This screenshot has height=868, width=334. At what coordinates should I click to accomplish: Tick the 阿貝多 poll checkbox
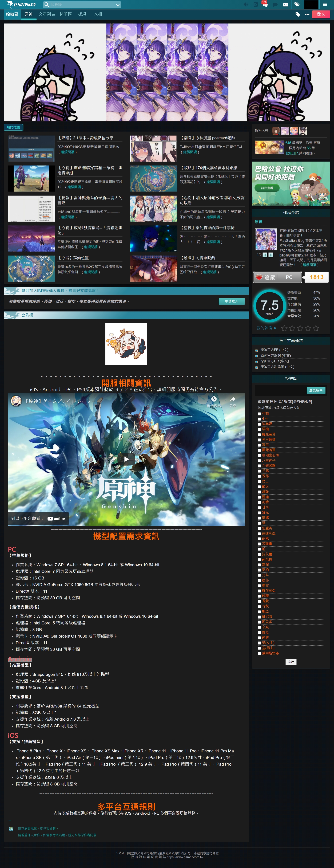(x=259, y=622)
